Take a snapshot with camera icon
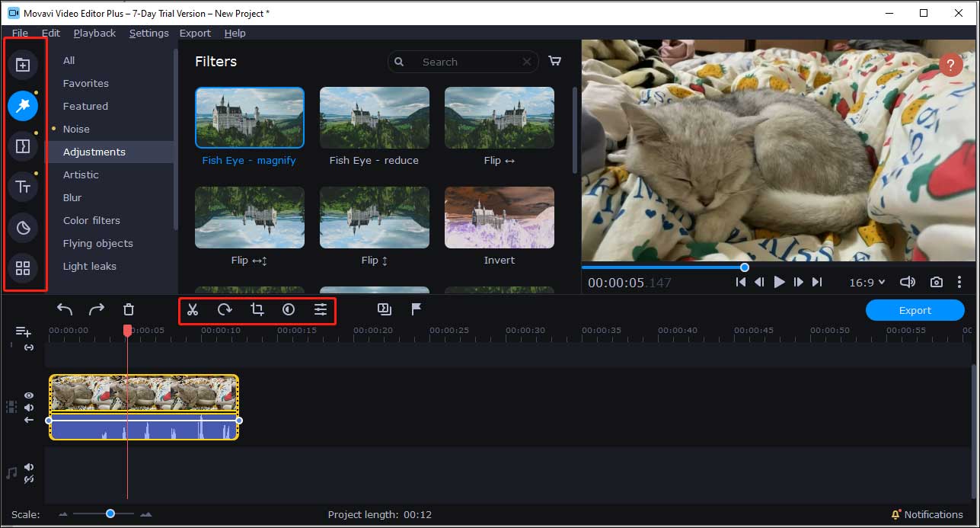Viewport: 980px width, 528px height. [937, 282]
